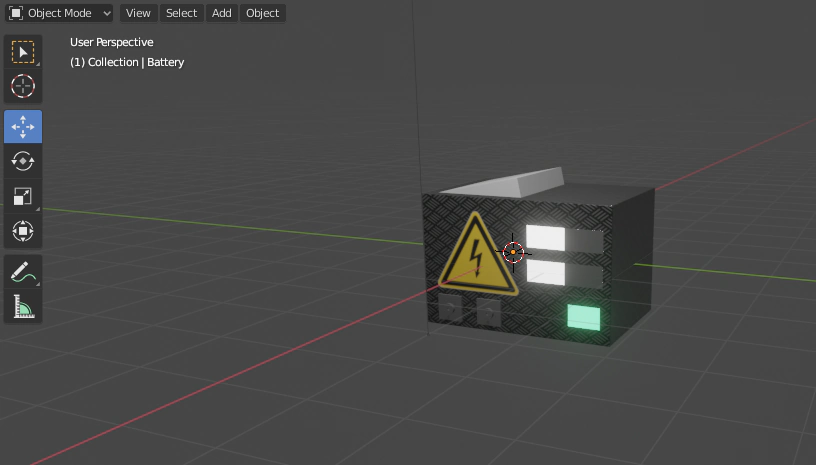Viewport: 816px width, 465px height.
Task: Select the Select Box tool
Action: coord(23,52)
